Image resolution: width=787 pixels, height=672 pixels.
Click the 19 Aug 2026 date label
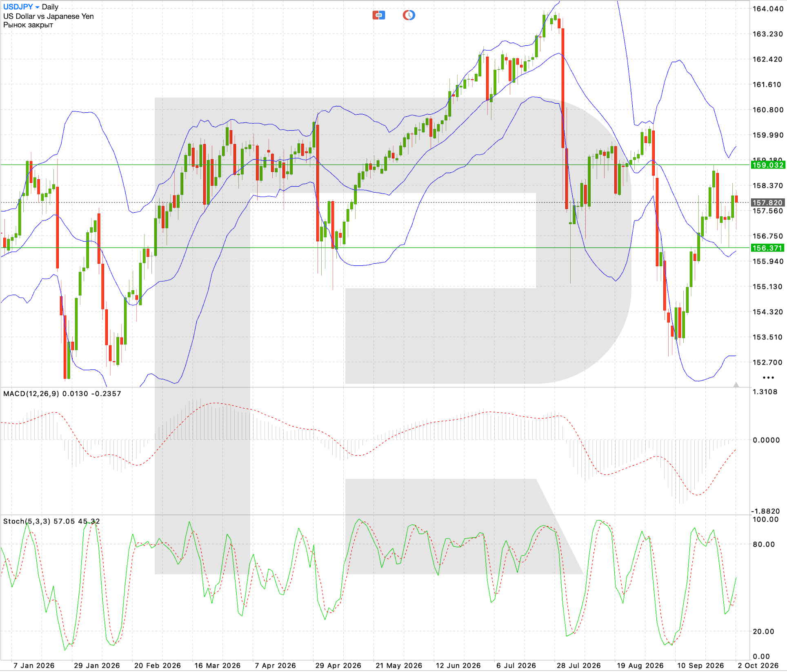(x=640, y=665)
